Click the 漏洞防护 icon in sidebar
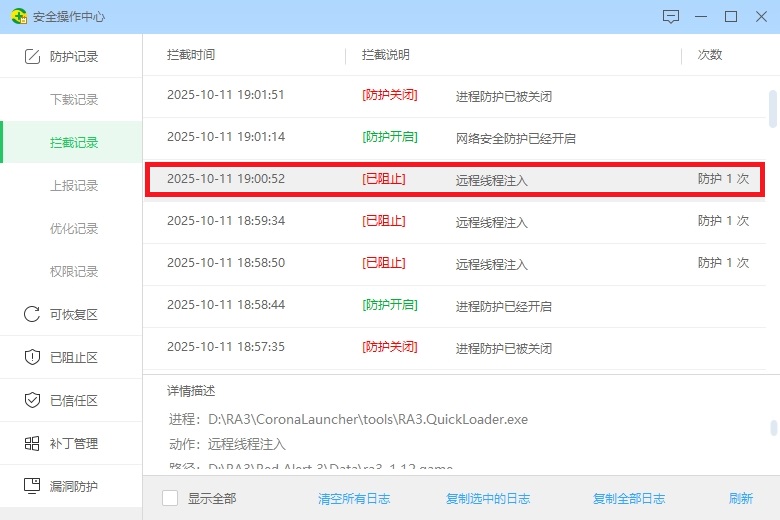Image resolution: width=780 pixels, height=520 pixels. (x=32, y=487)
